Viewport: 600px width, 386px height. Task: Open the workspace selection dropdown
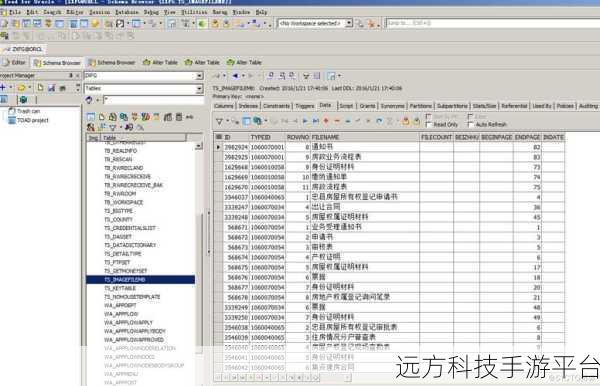pos(349,23)
